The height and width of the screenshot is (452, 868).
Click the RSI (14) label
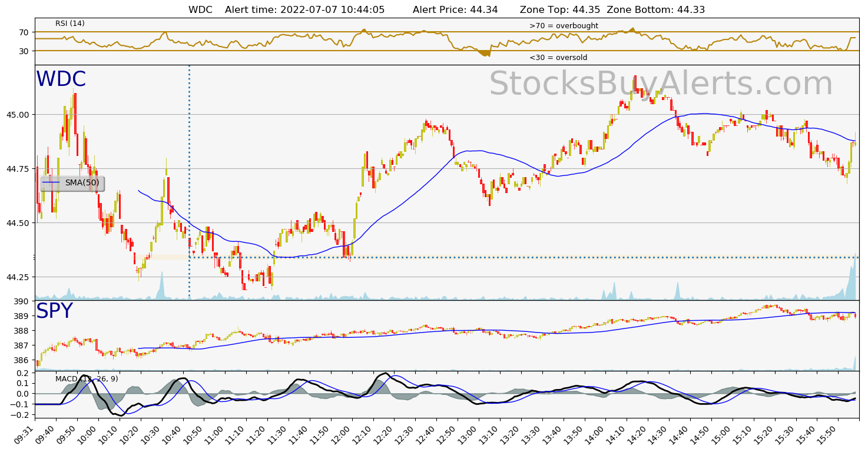click(x=70, y=24)
